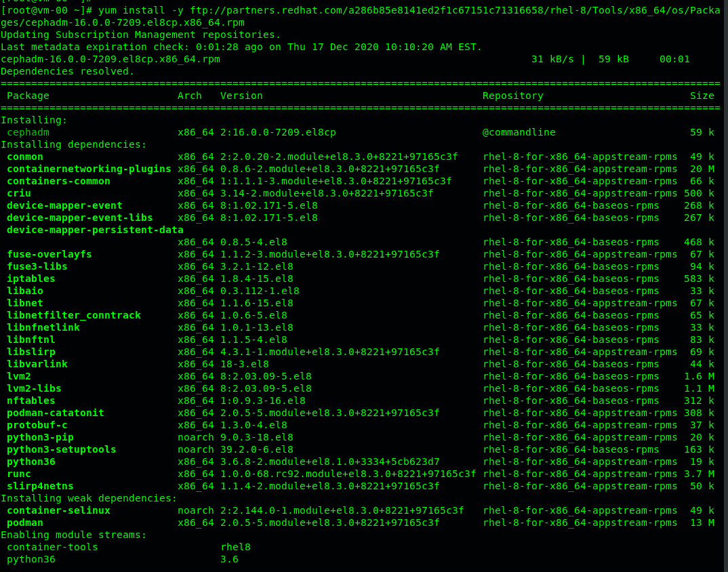Click the libnftnl package name
This screenshot has width=728, height=572.
pos(31,340)
